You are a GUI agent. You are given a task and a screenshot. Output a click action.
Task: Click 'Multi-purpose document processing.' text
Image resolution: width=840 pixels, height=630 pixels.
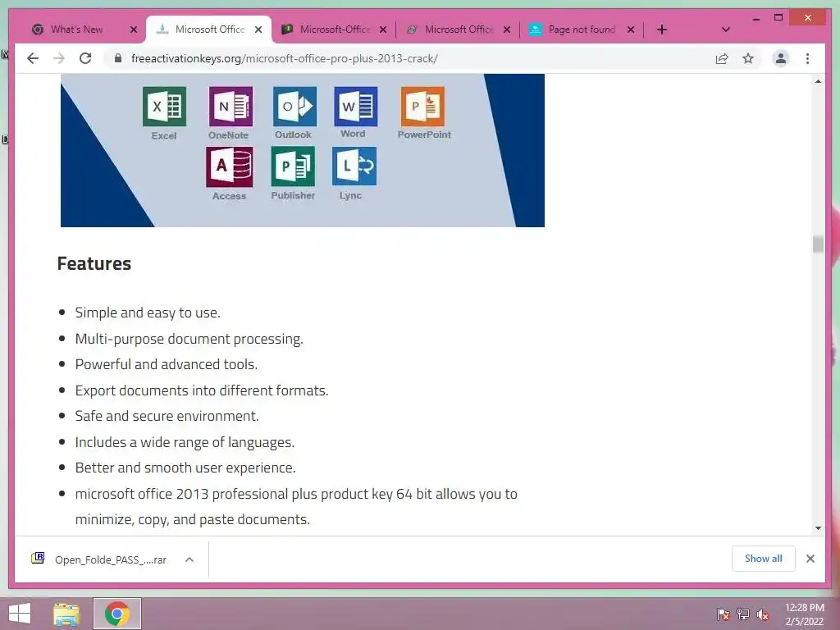[x=189, y=339]
